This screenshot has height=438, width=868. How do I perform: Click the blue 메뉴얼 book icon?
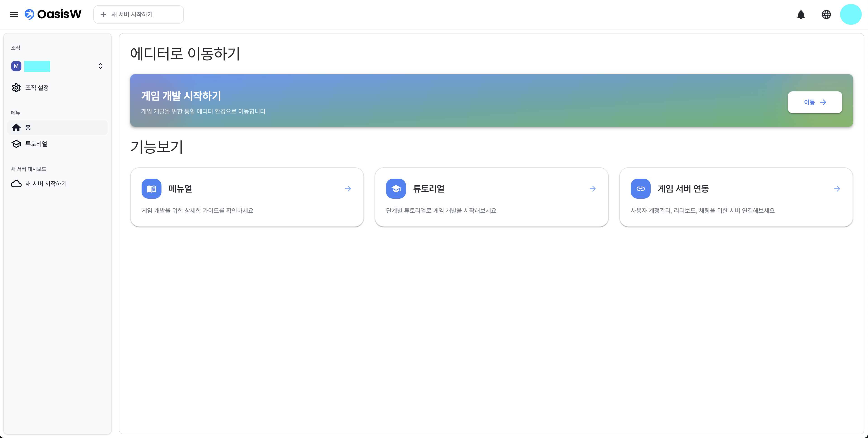point(151,188)
